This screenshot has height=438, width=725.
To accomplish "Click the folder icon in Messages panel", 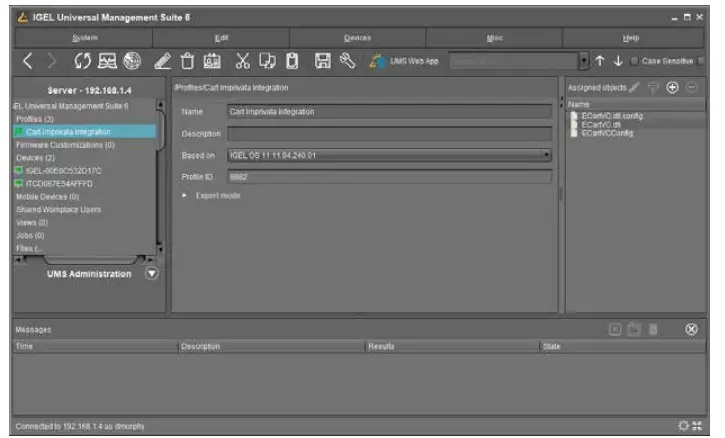I will [x=634, y=329].
